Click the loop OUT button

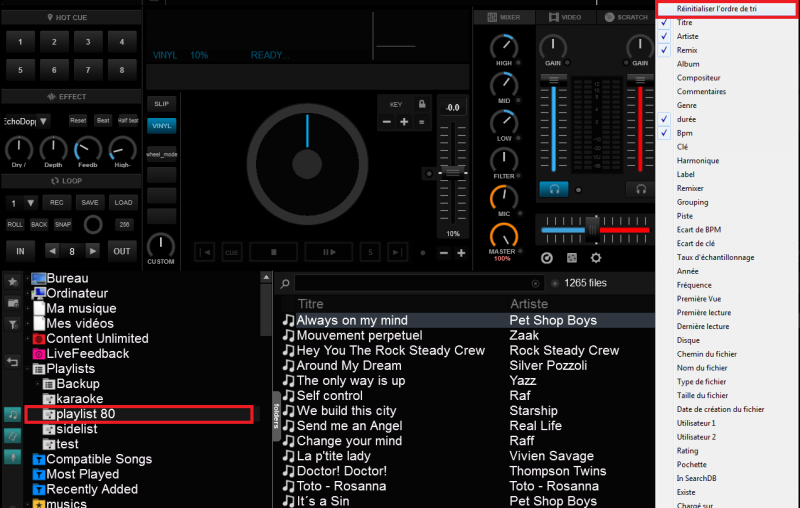click(x=121, y=251)
